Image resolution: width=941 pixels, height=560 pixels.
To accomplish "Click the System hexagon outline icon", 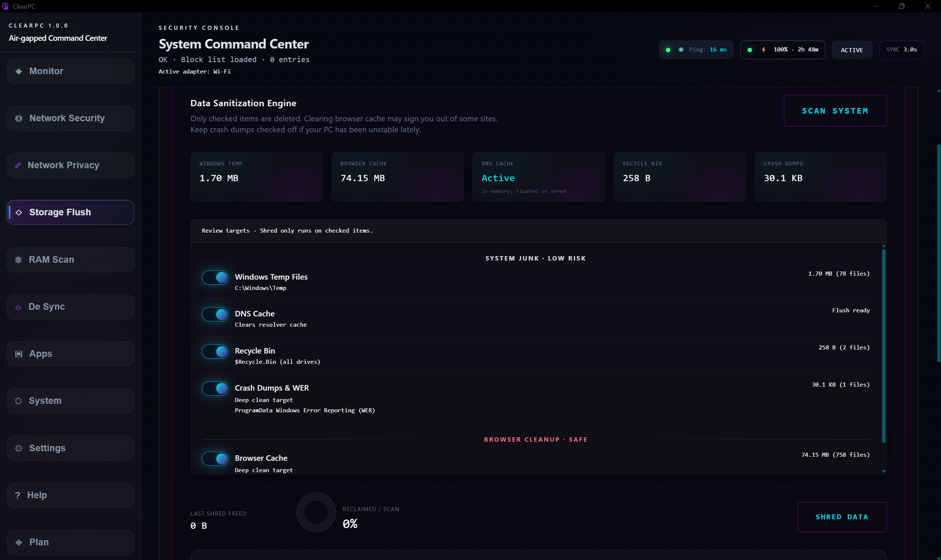I will [18, 401].
